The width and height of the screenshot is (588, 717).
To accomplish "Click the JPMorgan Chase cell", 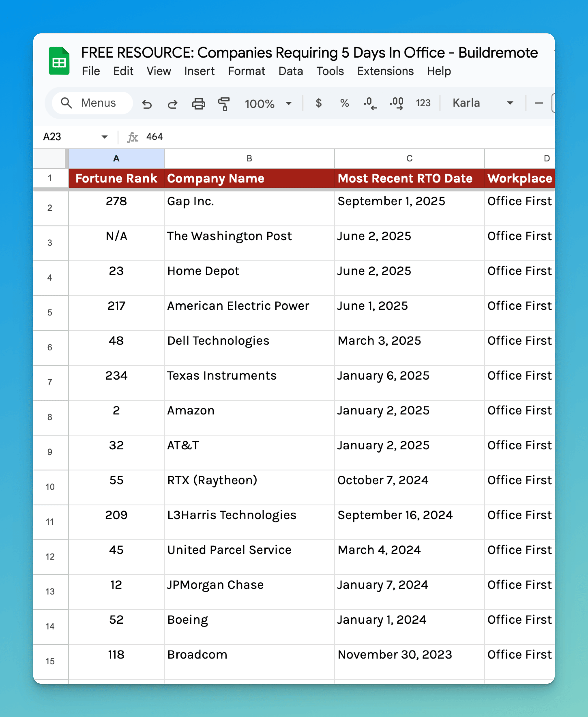I will click(x=249, y=592).
